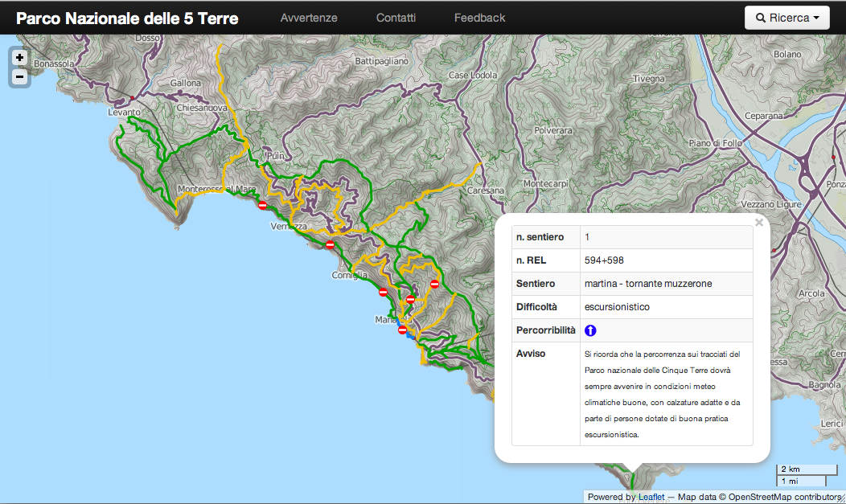
Task: Select the n. REL value 594+598
Action: (604, 260)
